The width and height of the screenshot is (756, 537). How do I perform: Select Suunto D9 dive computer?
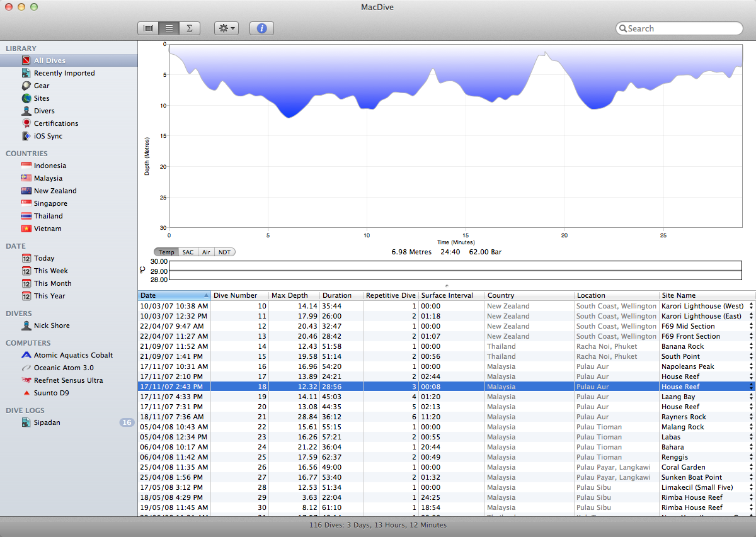coord(52,393)
